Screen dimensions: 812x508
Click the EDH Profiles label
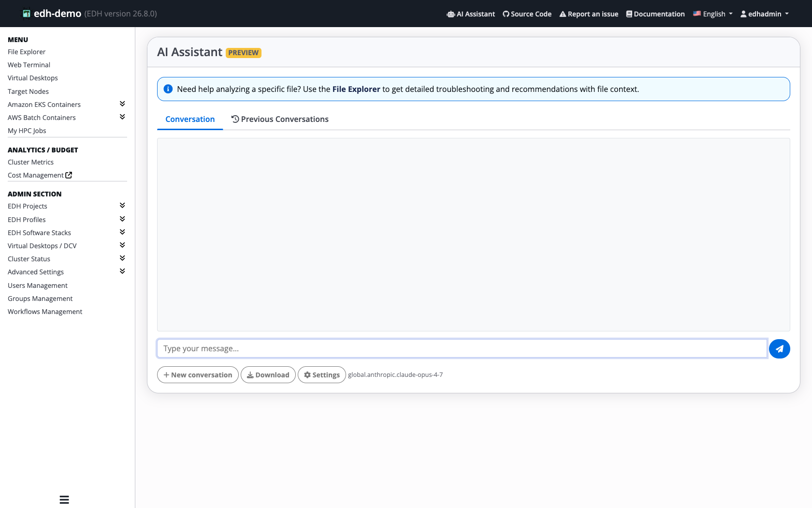(27, 220)
